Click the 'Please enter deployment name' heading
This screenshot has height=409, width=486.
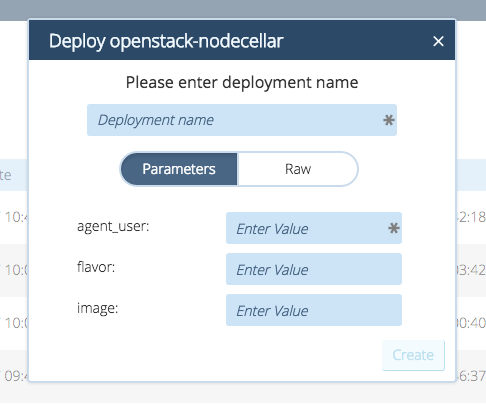pyautogui.click(x=242, y=82)
